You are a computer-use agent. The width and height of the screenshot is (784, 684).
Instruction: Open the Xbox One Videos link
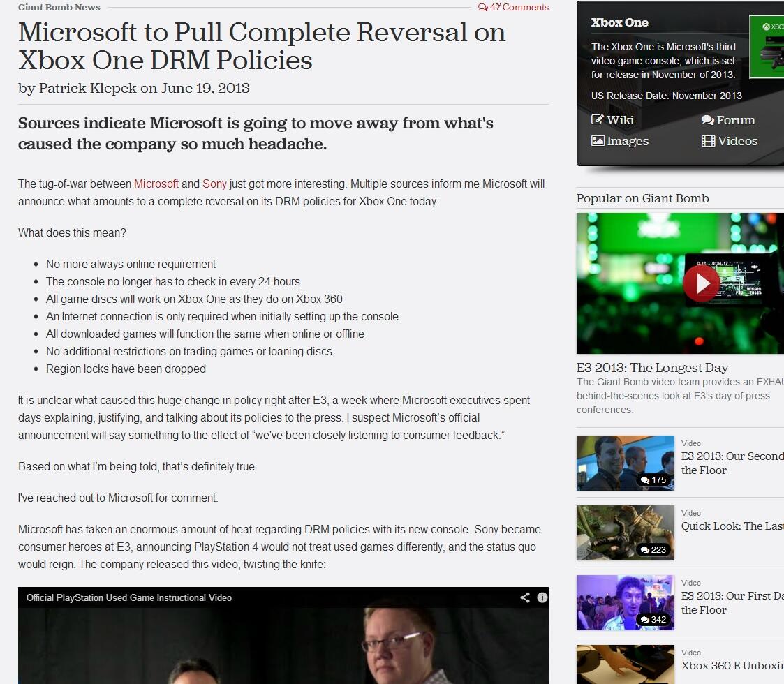pos(730,141)
